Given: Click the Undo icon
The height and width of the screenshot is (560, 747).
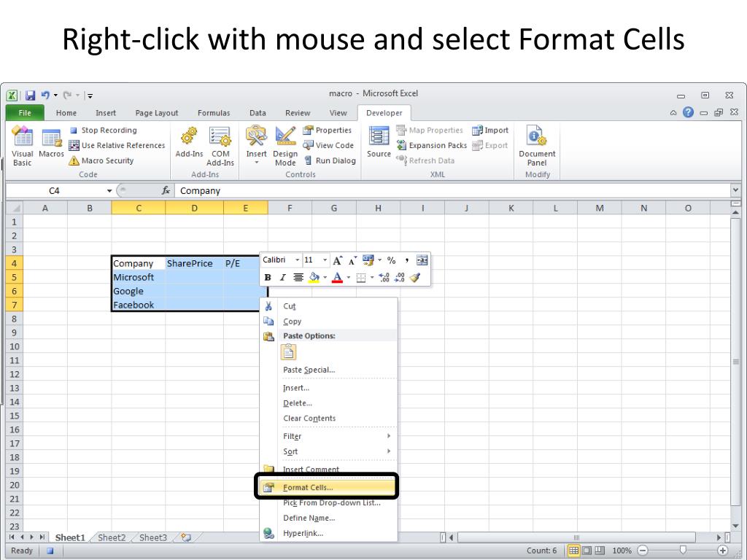Looking at the screenshot, I should (x=45, y=96).
